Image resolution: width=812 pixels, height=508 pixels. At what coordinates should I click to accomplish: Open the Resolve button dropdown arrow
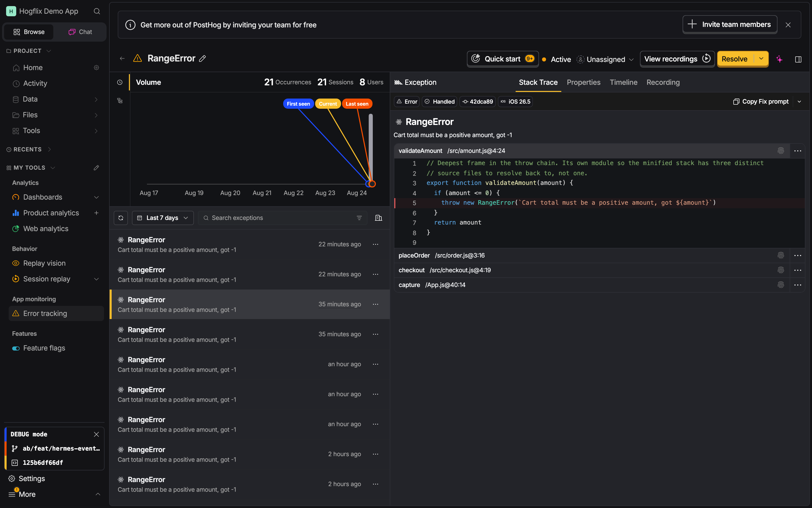pyautogui.click(x=761, y=59)
